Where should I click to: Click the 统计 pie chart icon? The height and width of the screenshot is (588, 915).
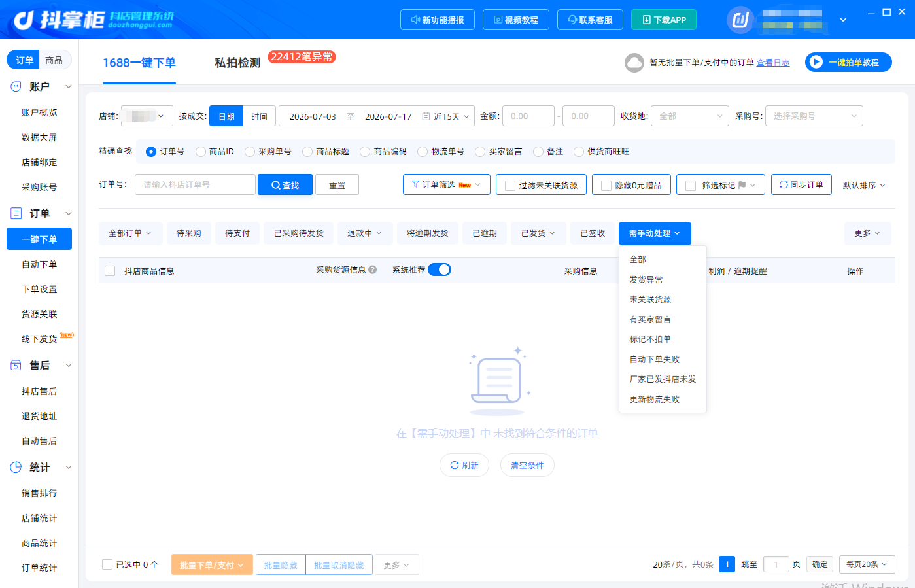(x=16, y=467)
